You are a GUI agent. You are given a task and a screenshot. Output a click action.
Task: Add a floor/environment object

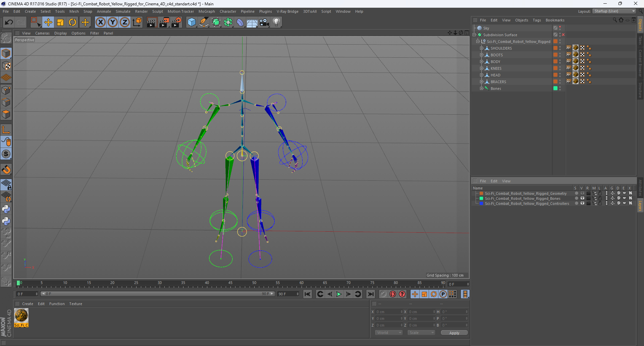coord(252,22)
